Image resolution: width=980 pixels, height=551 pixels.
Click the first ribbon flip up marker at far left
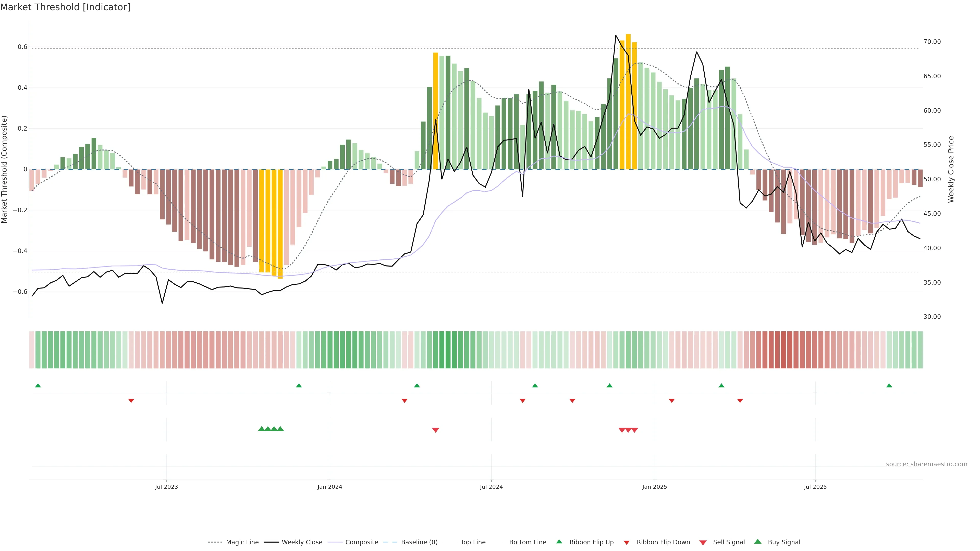[x=38, y=386]
